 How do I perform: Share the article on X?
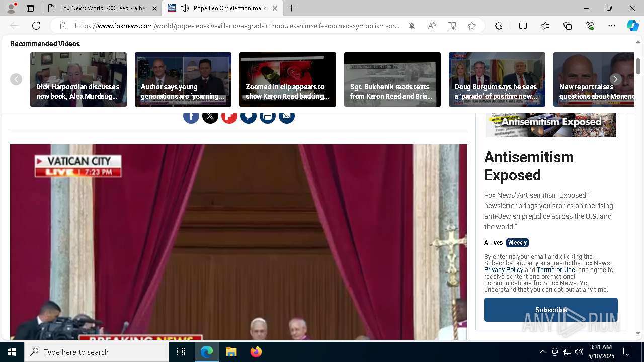[210, 117]
